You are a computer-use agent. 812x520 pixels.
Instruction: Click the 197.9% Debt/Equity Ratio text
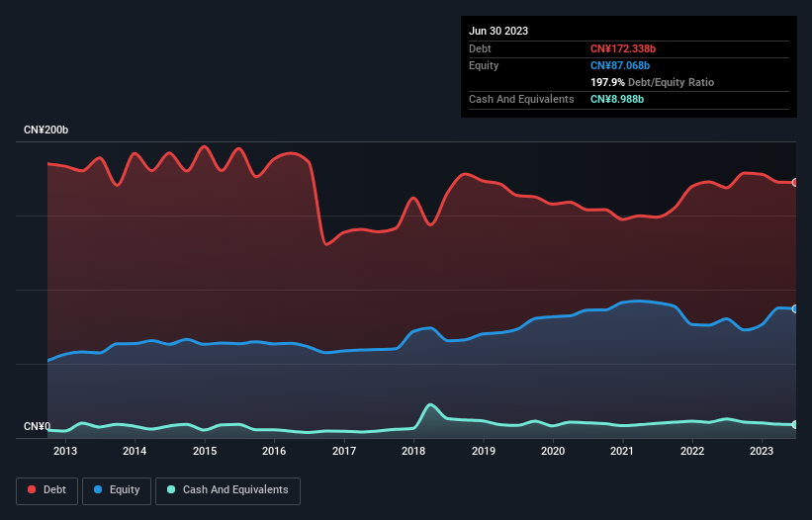[x=652, y=82]
